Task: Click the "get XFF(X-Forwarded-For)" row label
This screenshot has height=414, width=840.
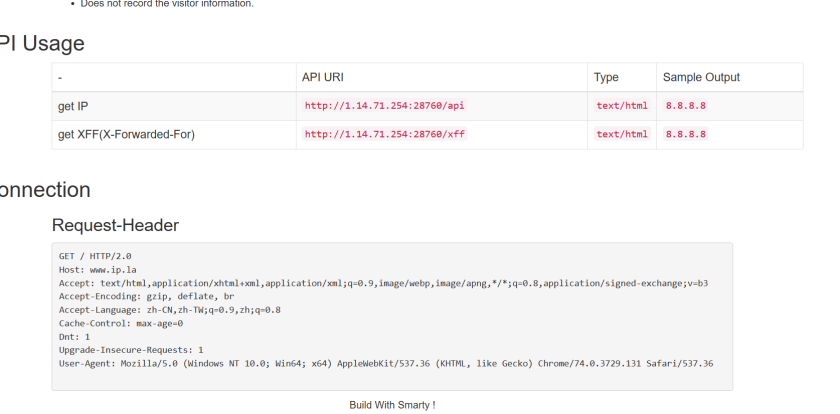Action: point(126,134)
